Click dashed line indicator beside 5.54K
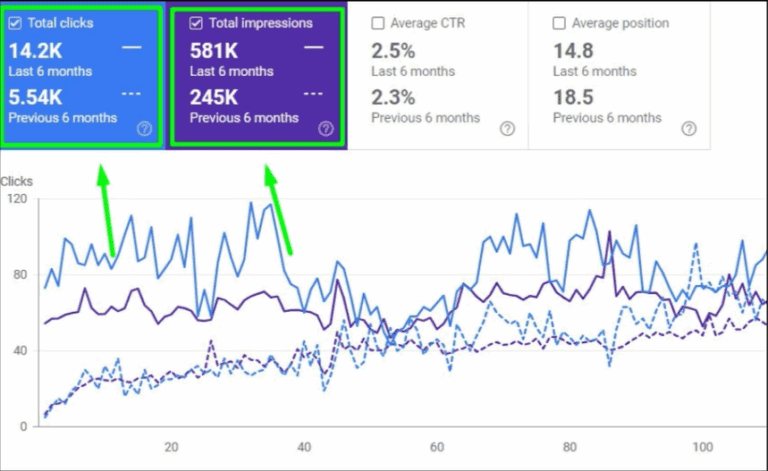The height and width of the screenshot is (471, 768). [132, 93]
